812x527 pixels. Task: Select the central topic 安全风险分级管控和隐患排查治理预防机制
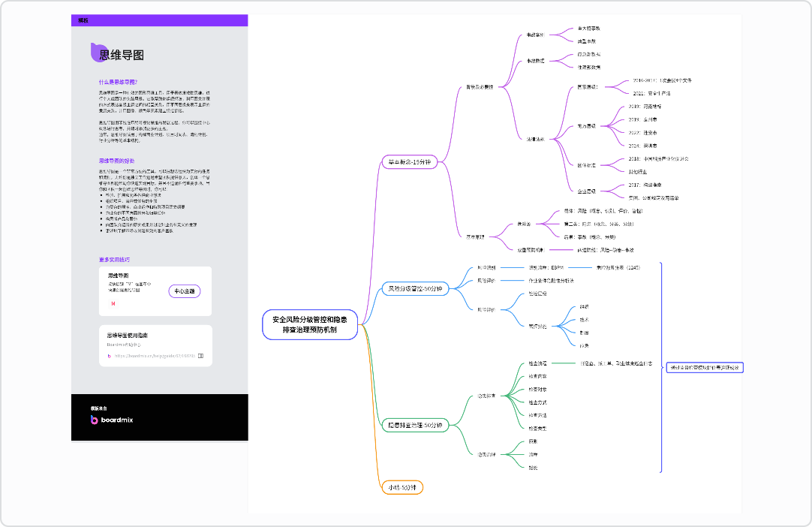click(310, 324)
